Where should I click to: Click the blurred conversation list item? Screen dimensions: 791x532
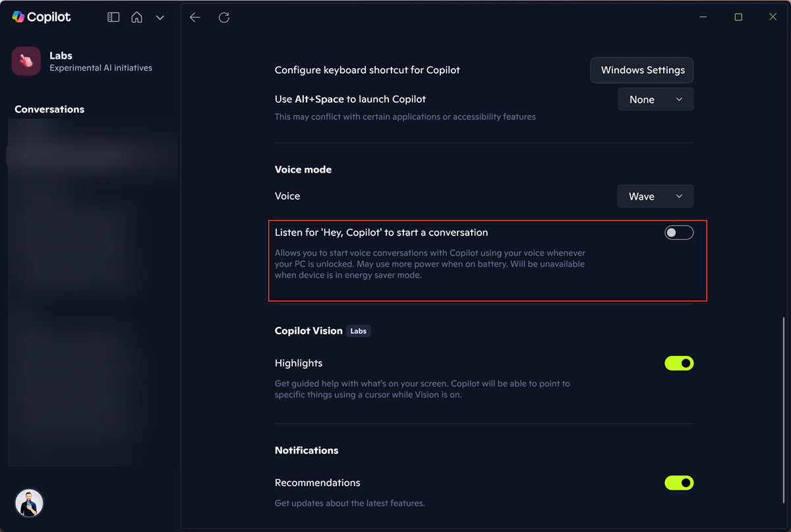[92, 156]
